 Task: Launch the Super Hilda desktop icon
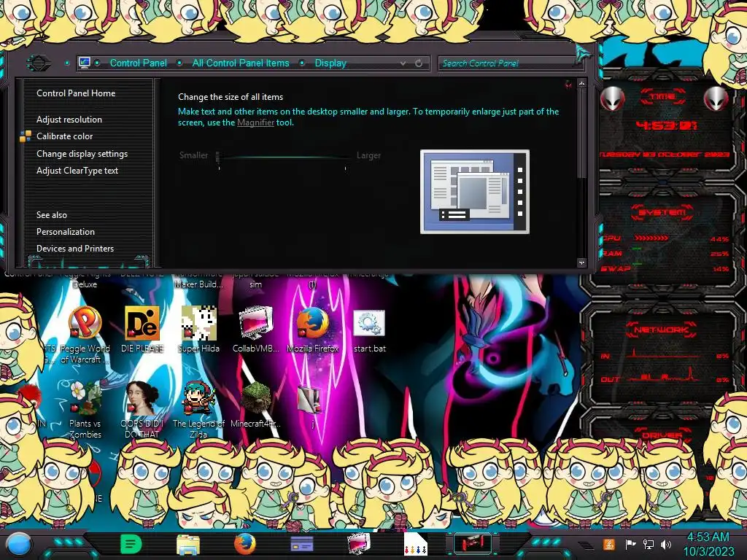198,324
